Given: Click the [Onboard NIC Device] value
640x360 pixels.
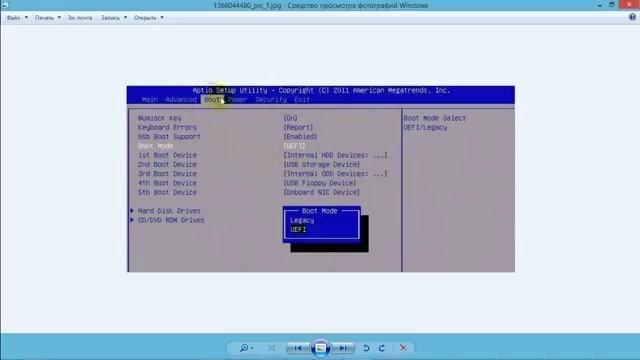Looking at the screenshot, I should pos(322,192).
